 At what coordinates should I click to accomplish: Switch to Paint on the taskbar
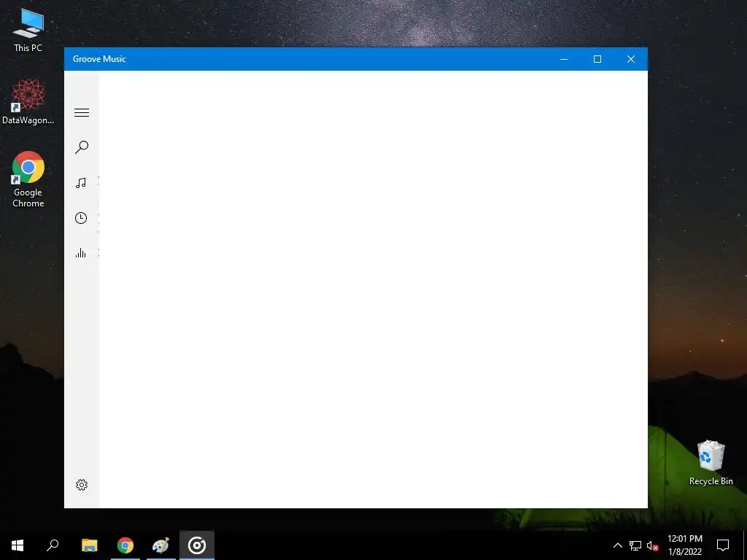160,545
